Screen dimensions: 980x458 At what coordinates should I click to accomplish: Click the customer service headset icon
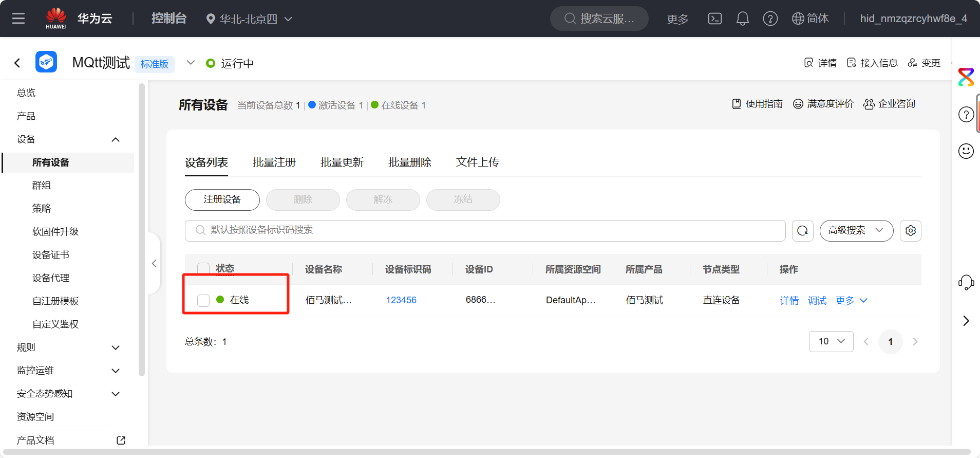966,282
